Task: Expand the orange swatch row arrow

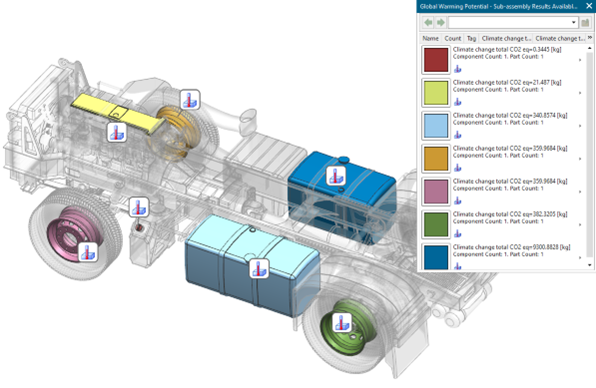Action: tap(580, 159)
